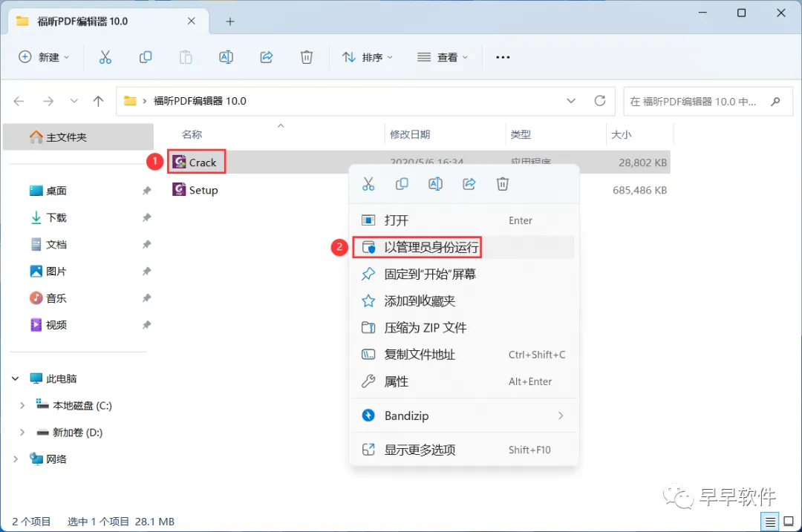The image size is (802, 532).
Task: Expand the Bandizip submenu
Action: pos(561,416)
